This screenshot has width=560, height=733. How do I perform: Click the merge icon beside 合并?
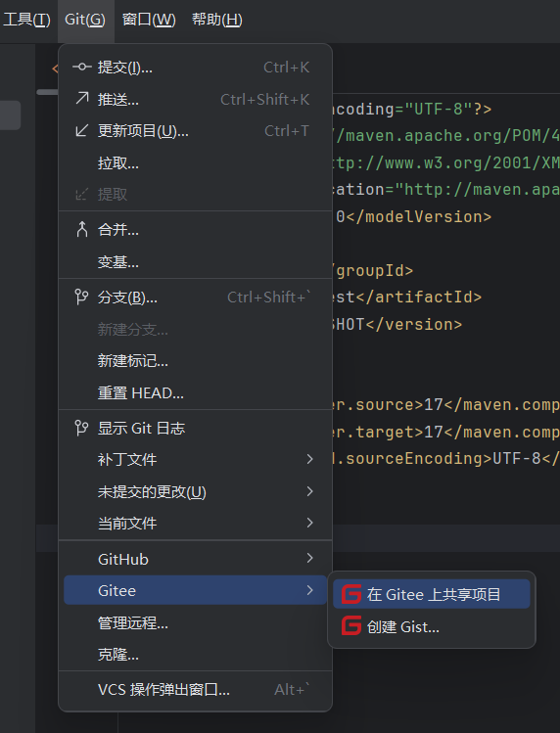click(82, 230)
